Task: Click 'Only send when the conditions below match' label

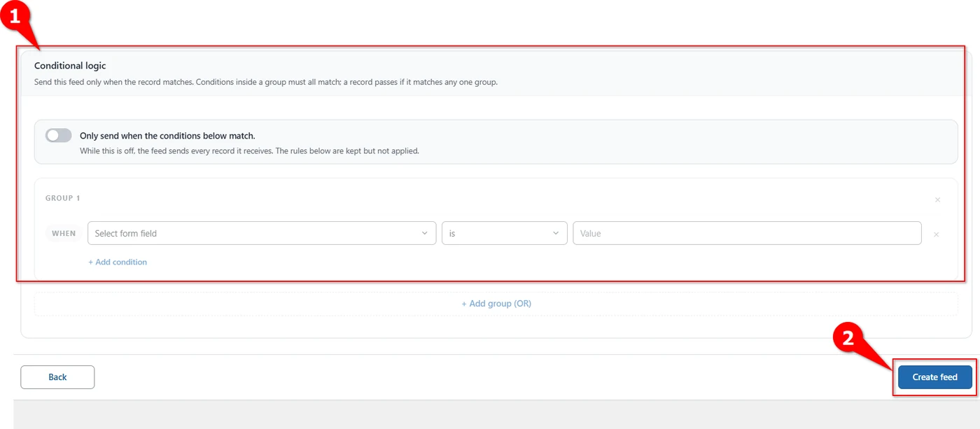Action: coord(167,136)
